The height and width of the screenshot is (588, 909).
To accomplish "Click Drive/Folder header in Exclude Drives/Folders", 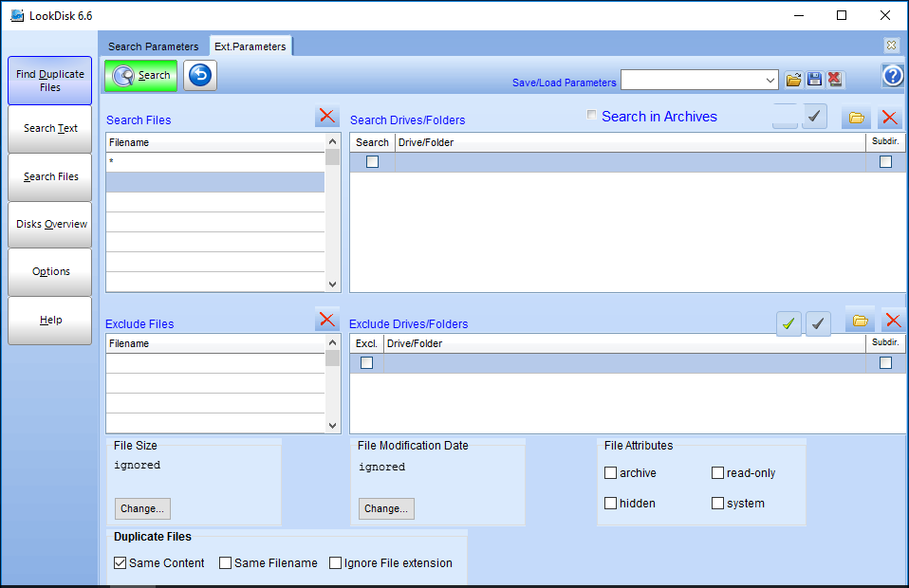I will click(x=624, y=343).
